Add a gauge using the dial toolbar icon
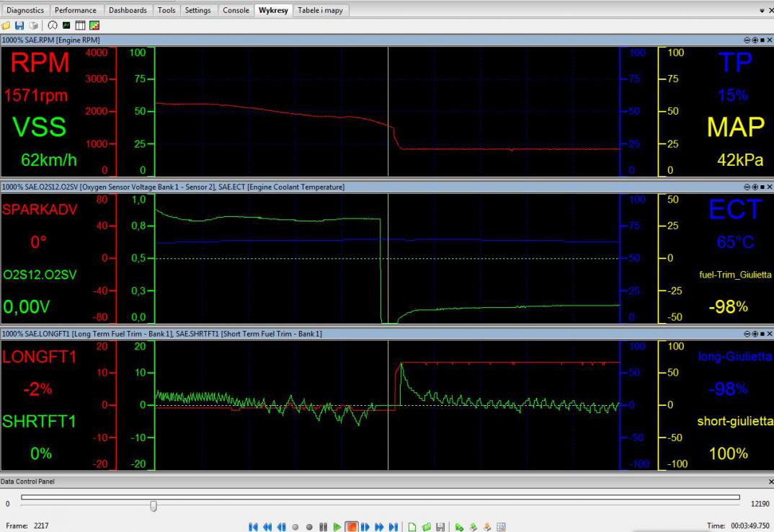Screen dimensions: 774x532 (53, 26)
